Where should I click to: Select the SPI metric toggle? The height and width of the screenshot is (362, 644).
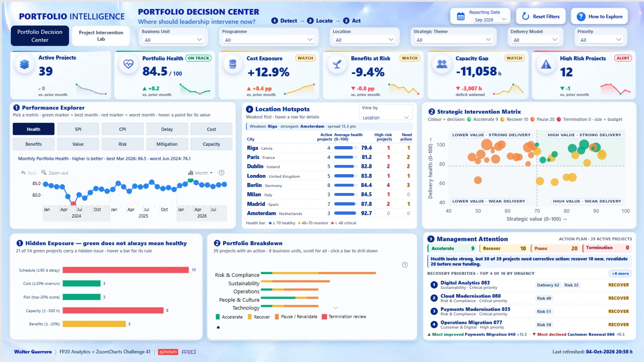[x=78, y=129]
